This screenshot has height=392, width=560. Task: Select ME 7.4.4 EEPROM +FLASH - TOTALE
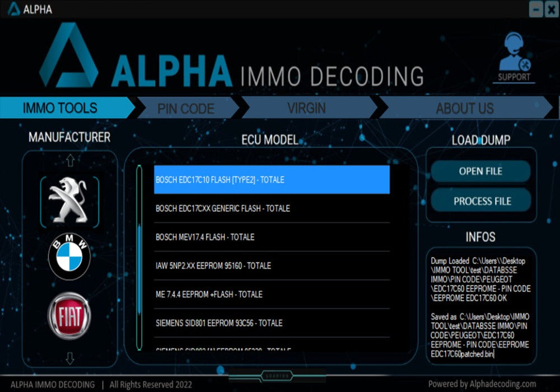tap(272, 295)
